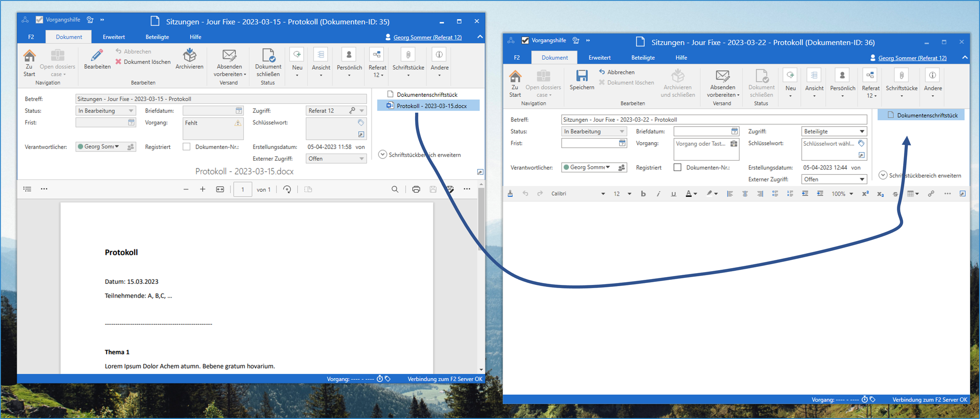The width and height of the screenshot is (980, 419).
Task: Open Ansicht menu in right window
Action: (x=814, y=83)
